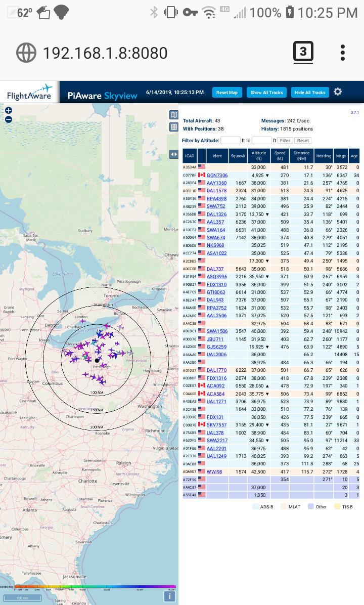This screenshot has width=364, height=605.
Task: Toggle Hide All Tracks
Action: tap(310, 93)
